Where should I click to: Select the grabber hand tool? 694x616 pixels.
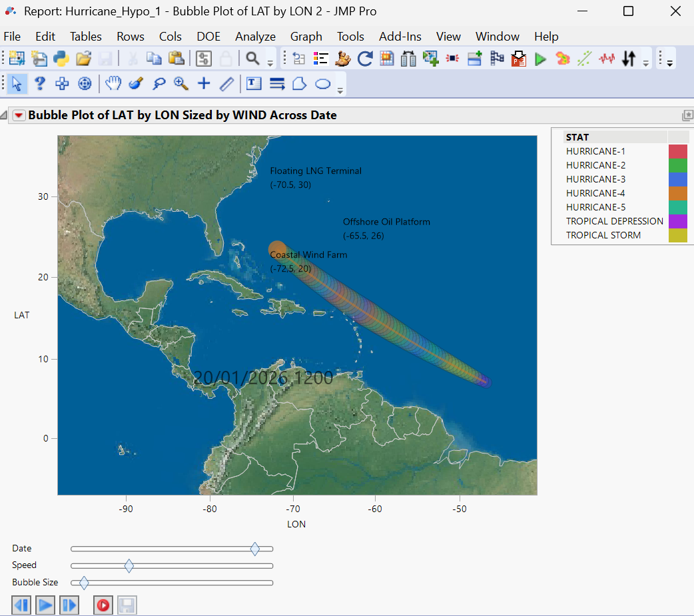(113, 83)
